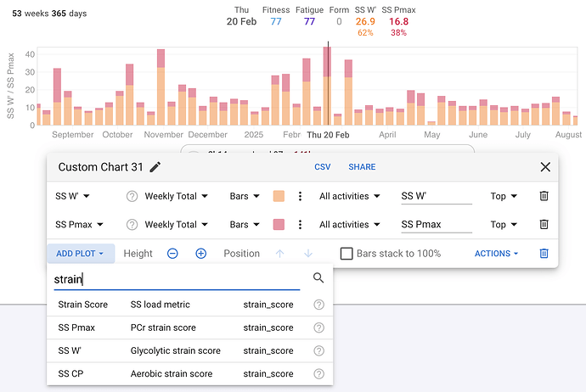The image size is (586, 392).
Task: Click the SS W' orange color swatch
Action: point(279,196)
